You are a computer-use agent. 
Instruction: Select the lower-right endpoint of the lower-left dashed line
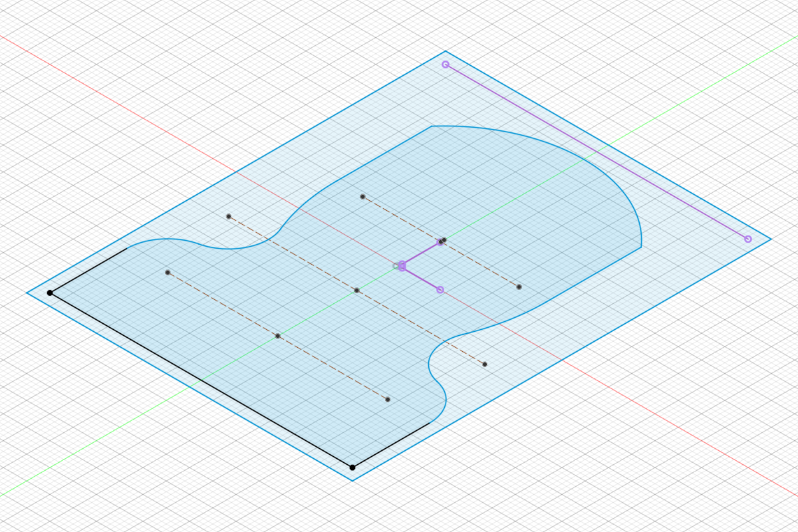click(388, 400)
